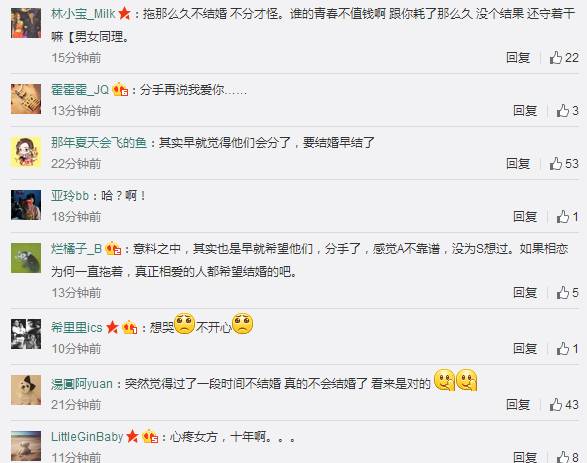Image resolution: width=587 pixels, height=463 pixels.
Task: Reply to 林小宝_Milk's comment
Action: click(x=518, y=58)
